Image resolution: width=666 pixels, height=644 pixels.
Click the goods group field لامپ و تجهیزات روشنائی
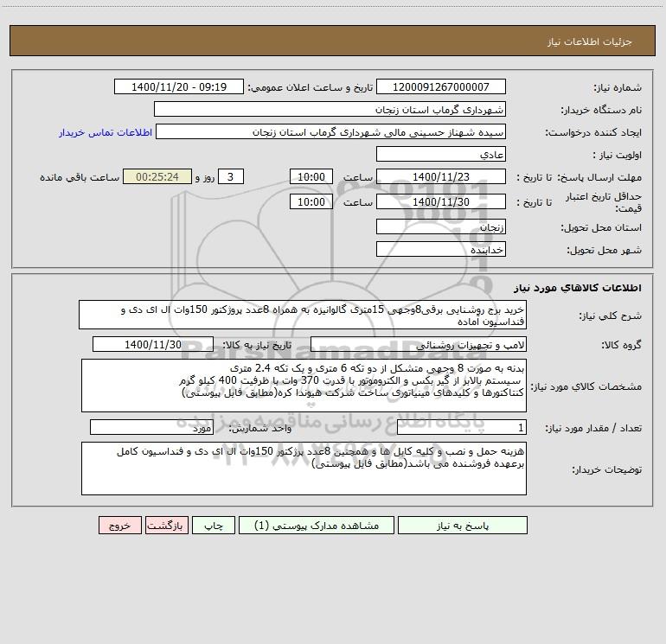tap(419, 344)
